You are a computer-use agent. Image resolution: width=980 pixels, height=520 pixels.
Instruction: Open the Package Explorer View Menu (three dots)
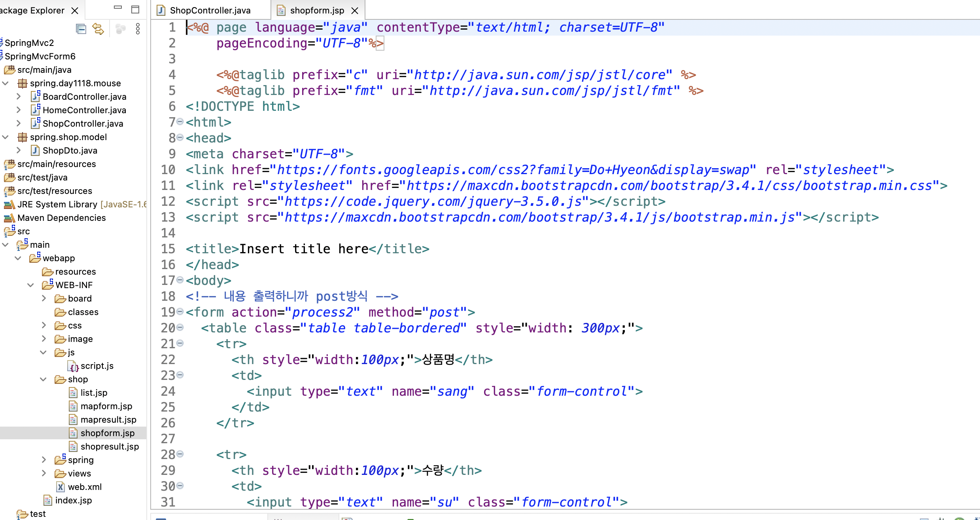138,29
